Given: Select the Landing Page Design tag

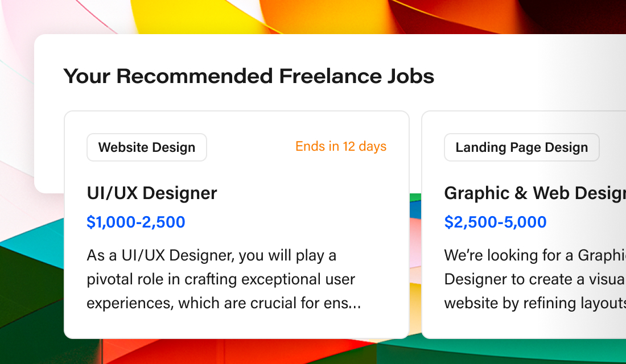Looking at the screenshot, I should (521, 147).
